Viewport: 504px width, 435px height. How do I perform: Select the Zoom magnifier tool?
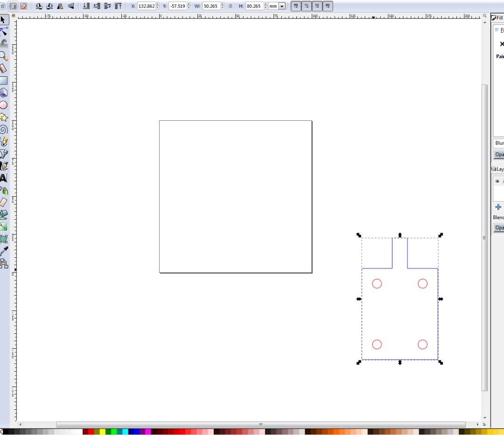pyautogui.click(x=4, y=56)
